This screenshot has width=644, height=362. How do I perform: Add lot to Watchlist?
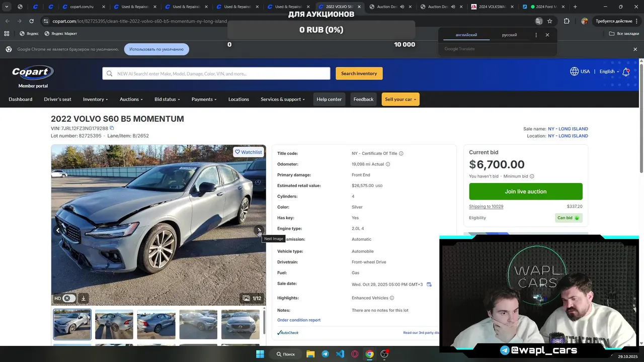click(249, 152)
